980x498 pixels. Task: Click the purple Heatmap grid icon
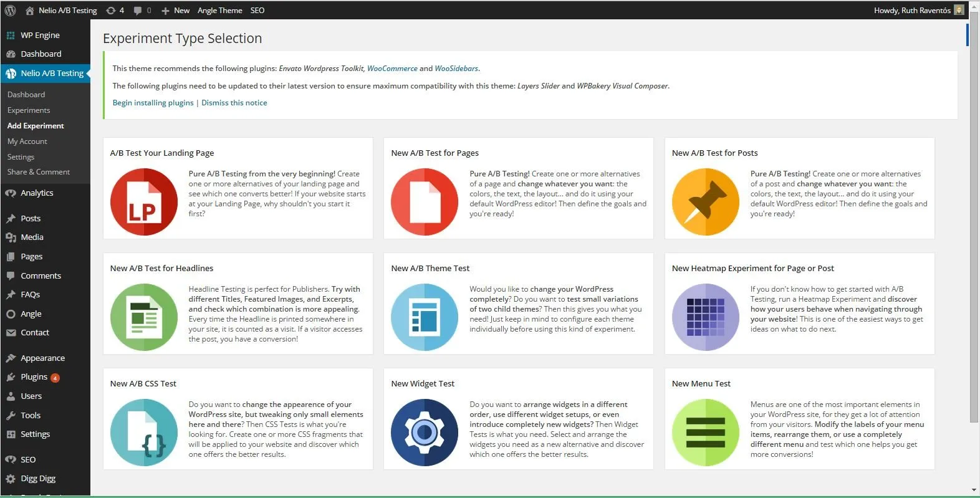click(x=705, y=317)
